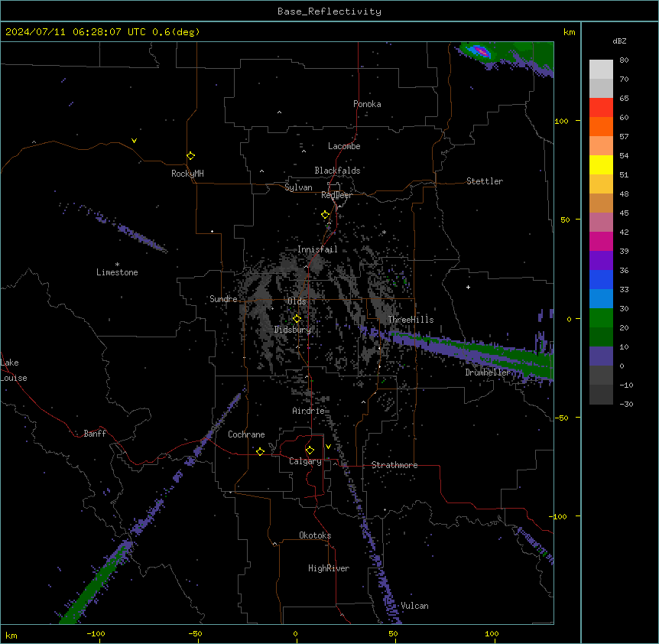659x644 pixels.
Task: Click the Lacombe city label
Action: pos(344,146)
